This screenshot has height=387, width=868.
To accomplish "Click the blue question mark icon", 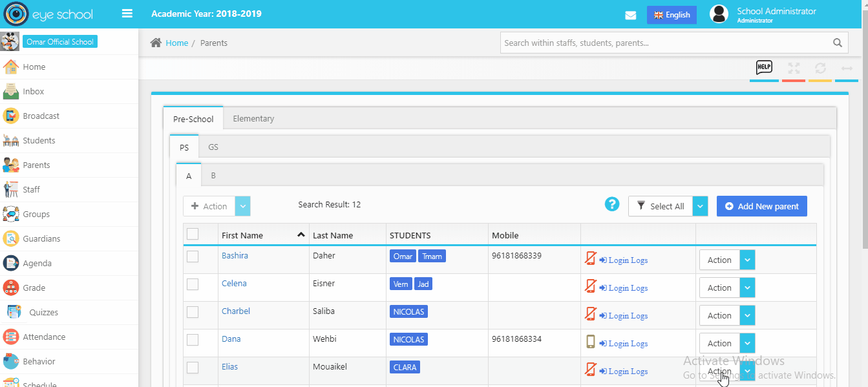I will (612, 204).
